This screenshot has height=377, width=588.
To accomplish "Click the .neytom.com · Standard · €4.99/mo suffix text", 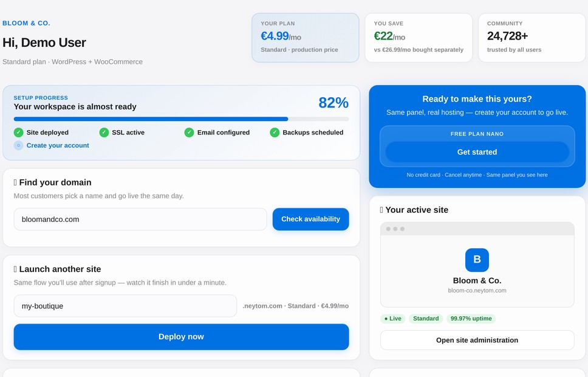I will [295, 306].
